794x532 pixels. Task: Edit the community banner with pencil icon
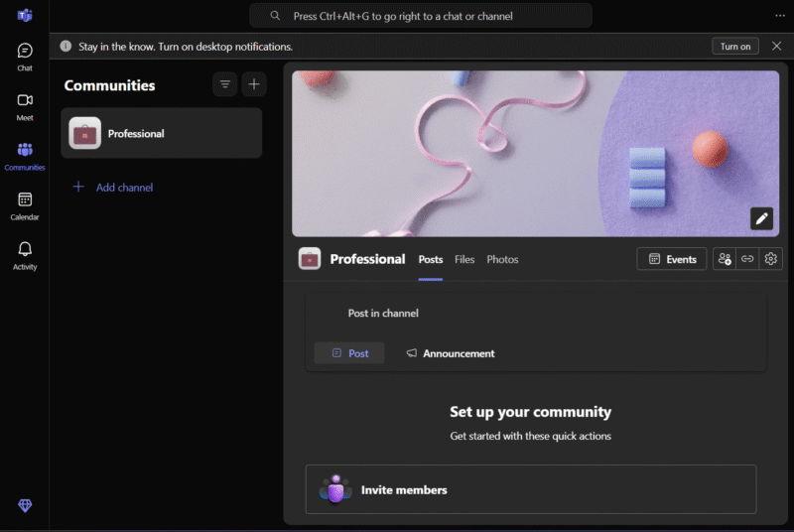coord(761,218)
